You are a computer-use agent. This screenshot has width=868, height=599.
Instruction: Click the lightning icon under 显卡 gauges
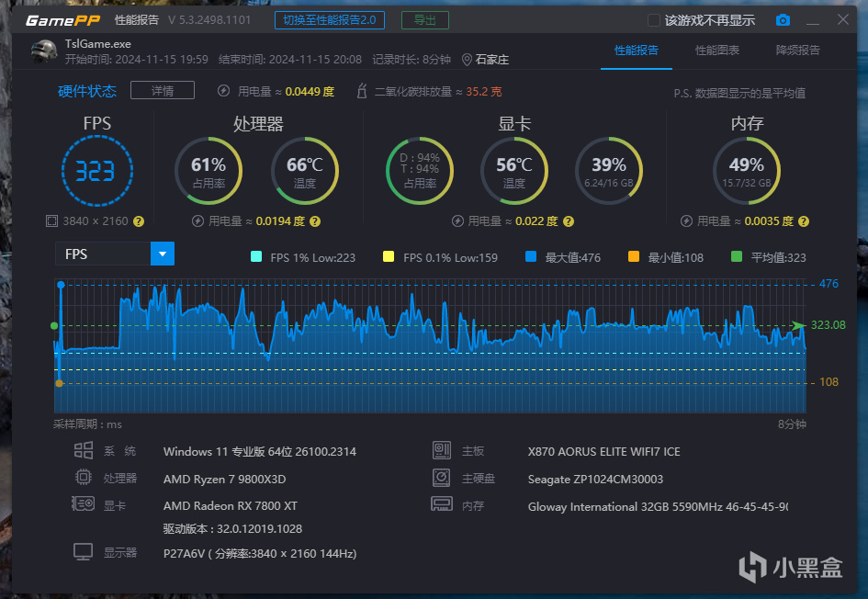coord(457,221)
